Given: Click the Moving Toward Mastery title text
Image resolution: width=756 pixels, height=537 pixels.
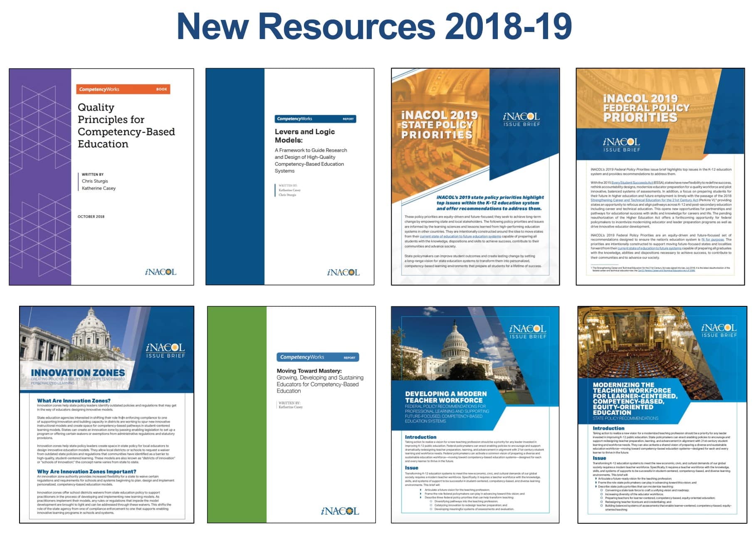Looking at the screenshot, I should click(309, 371).
